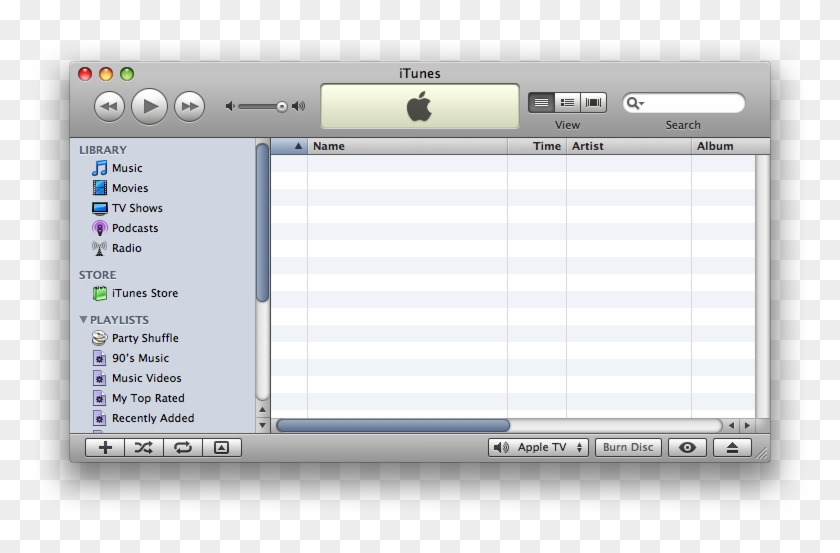Screen dimensions: 840x553
Task: Click the window resize grip corner
Action: [x=761, y=453]
